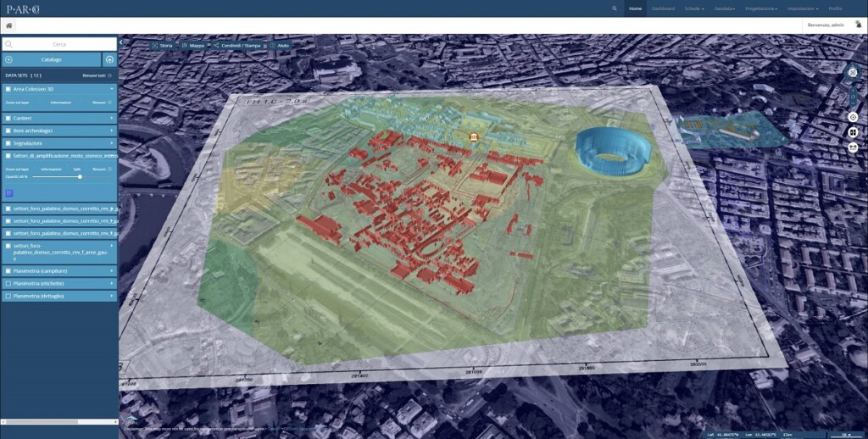
Task: Open the Impostazioni dropdown menu
Action: (x=803, y=8)
